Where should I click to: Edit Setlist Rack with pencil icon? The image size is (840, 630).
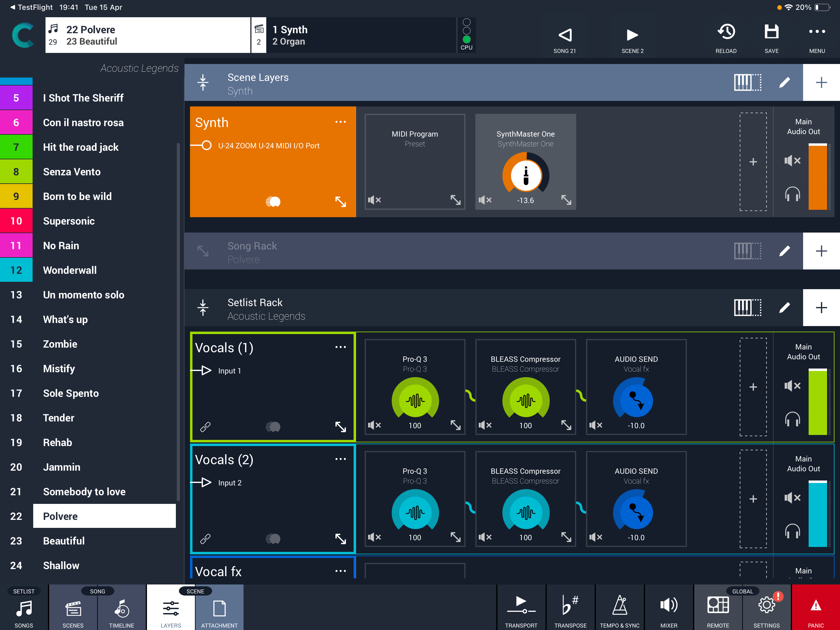(784, 307)
